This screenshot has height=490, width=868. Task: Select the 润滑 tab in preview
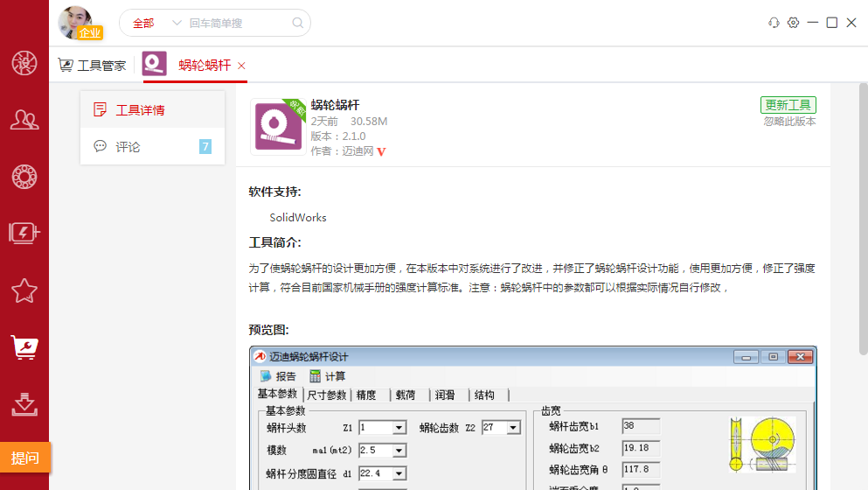tap(445, 395)
